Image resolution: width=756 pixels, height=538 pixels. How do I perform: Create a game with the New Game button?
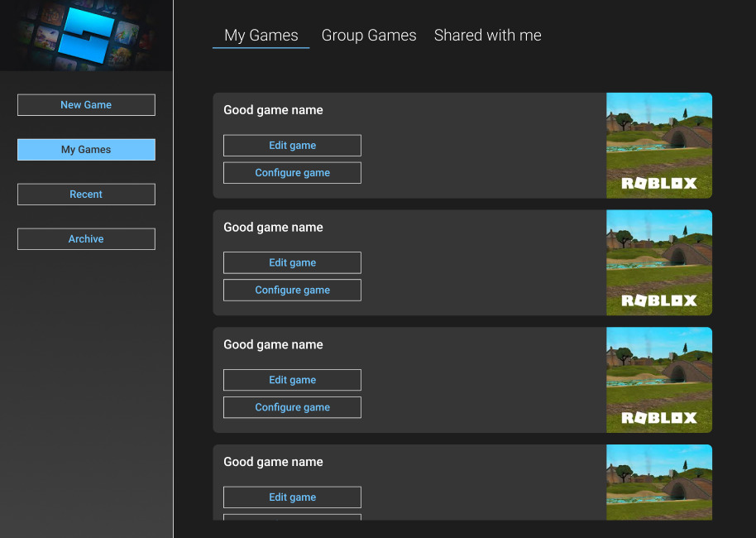coord(86,105)
